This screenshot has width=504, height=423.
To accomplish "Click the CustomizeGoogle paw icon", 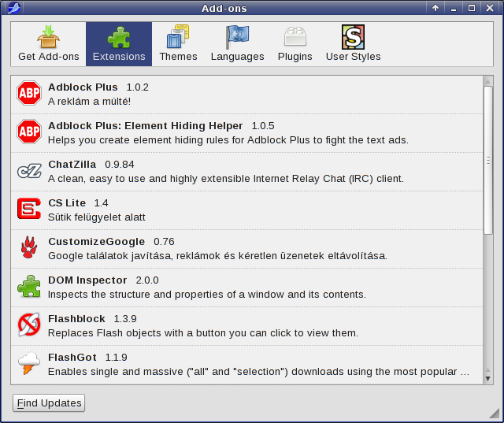I will [x=29, y=247].
